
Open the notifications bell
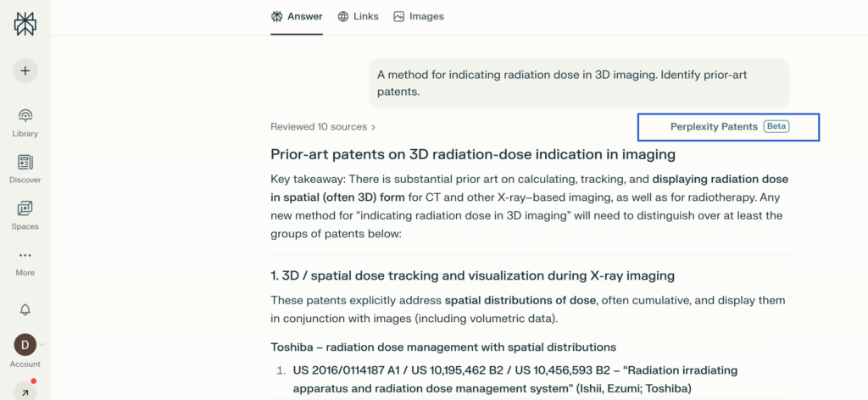[x=25, y=309]
